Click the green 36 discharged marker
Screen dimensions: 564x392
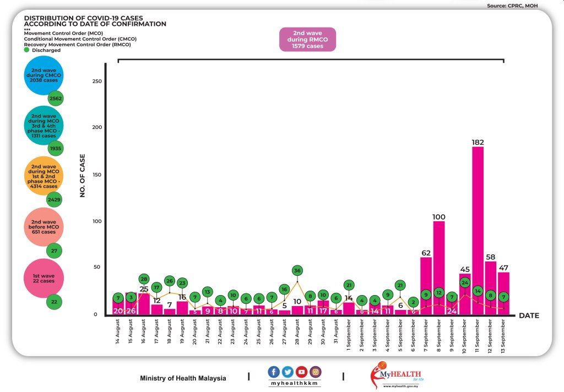tap(297, 271)
